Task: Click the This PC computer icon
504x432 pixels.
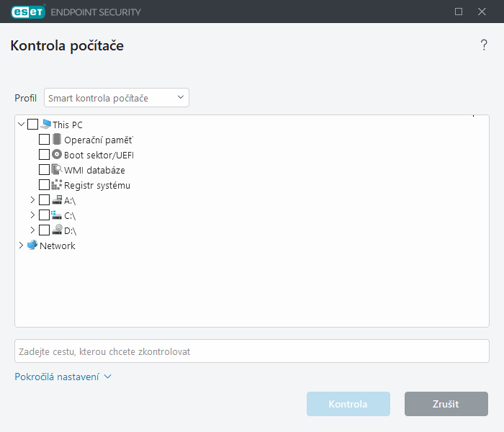Action: point(46,125)
